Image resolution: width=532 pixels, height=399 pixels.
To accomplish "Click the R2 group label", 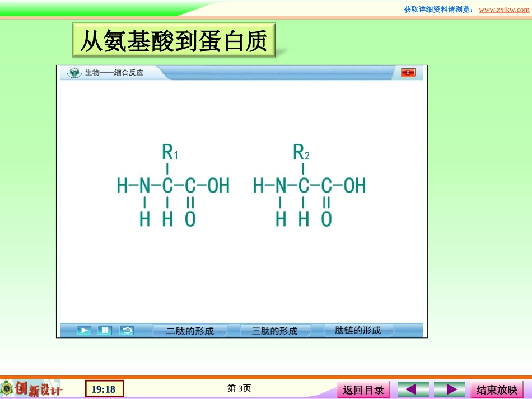I will coord(301,152).
